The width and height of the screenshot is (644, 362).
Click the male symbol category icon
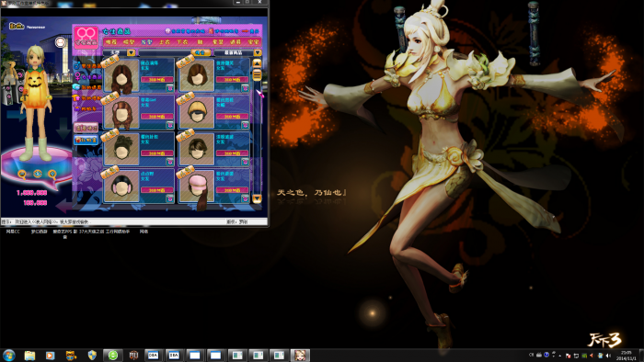coord(77,65)
